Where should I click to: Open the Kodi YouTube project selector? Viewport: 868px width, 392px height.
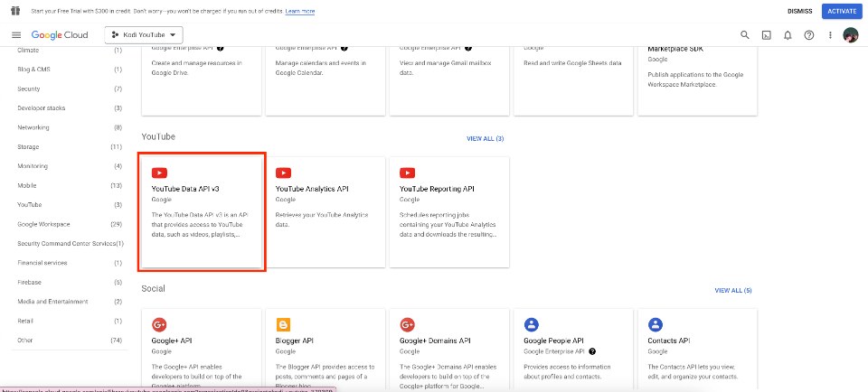144,35
